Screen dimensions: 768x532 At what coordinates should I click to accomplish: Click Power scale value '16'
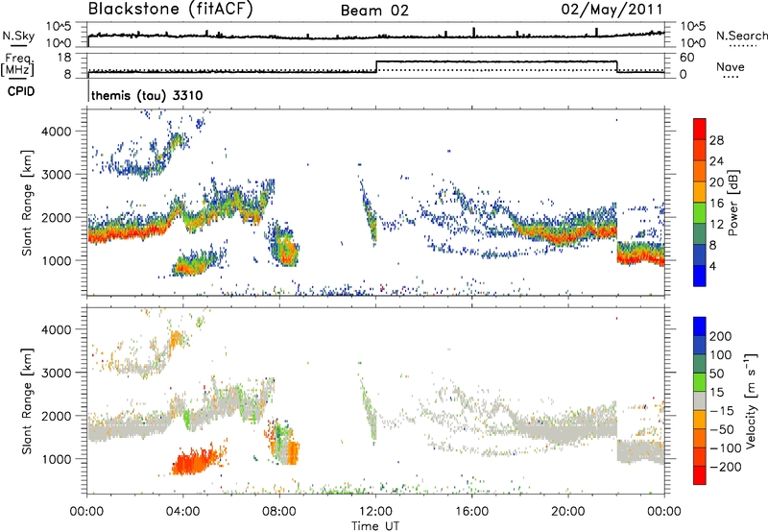click(716, 204)
